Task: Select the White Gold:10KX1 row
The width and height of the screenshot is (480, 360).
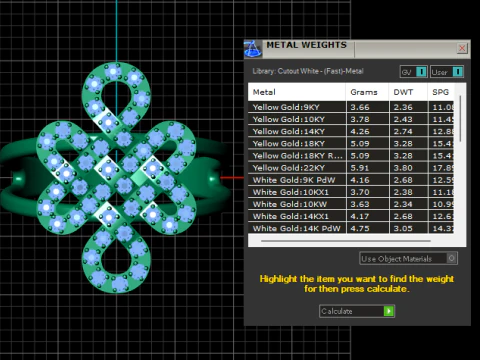Action: [351, 192]
